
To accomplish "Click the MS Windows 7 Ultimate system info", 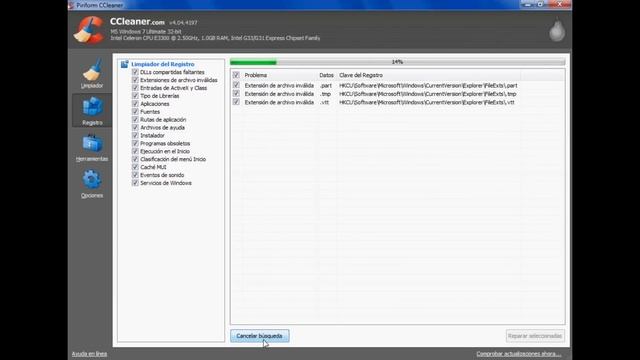I will (146, 31).
